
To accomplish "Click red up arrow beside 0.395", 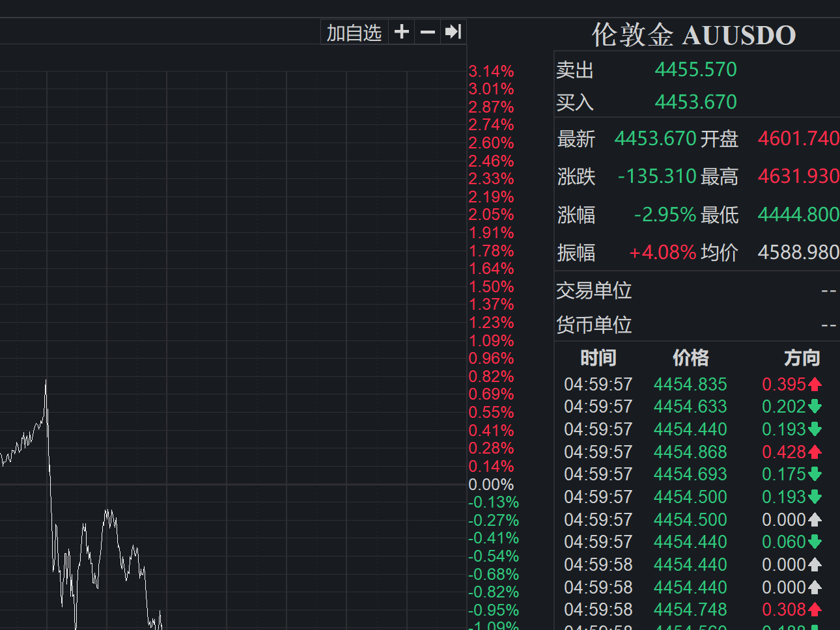I will coord(815,385).
